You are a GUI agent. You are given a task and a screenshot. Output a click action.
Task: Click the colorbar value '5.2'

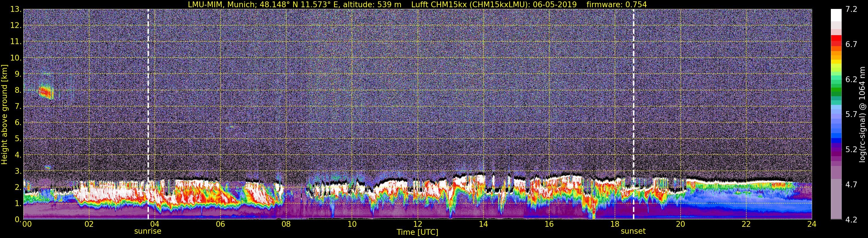(x=851, y=149)
